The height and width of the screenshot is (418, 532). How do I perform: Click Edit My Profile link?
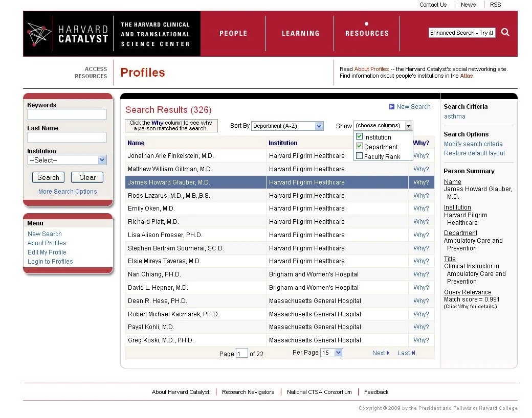point(47,252)
